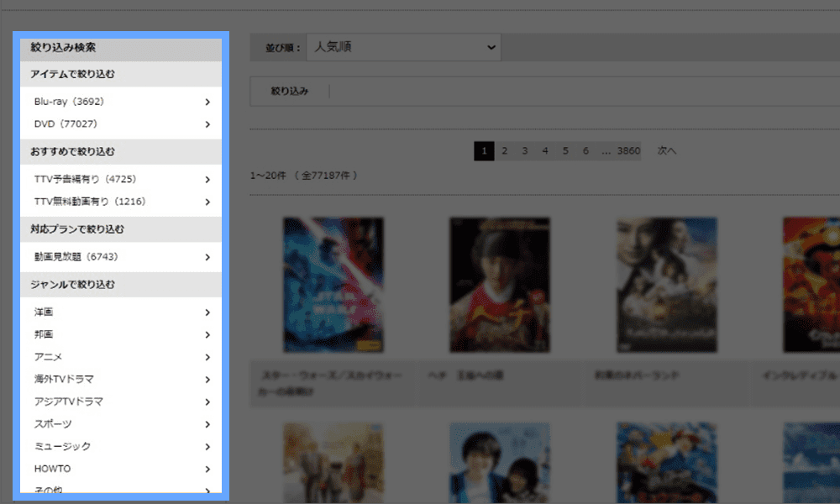Click the 絞り込み button above results

(x=289, y=92)
